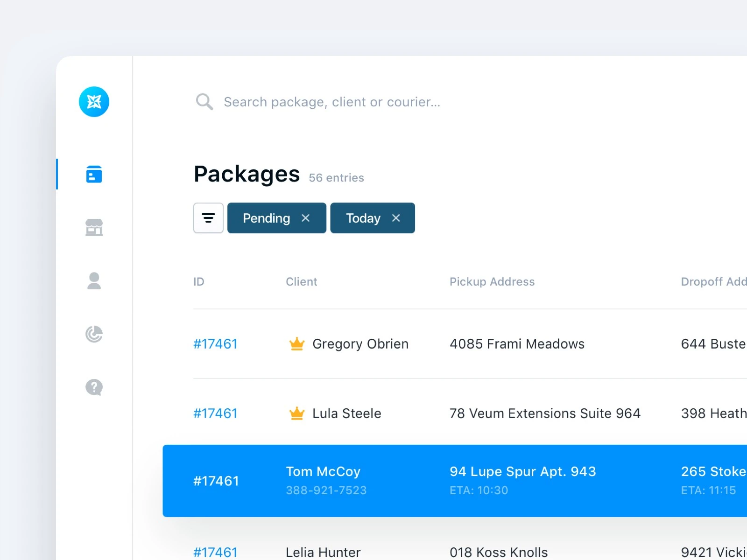
Task: Open the analytics chart sidebar icon
Action: [x=94, y=334]
